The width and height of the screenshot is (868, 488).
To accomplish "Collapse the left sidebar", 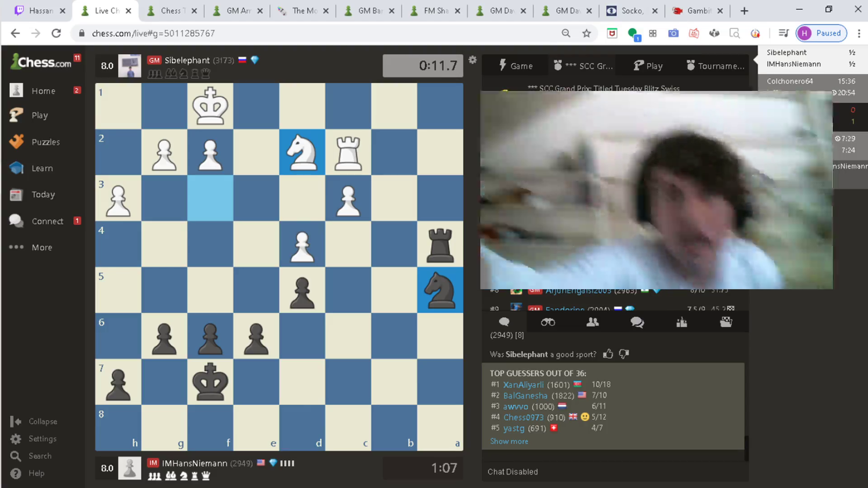I will [x=34, y=421].
